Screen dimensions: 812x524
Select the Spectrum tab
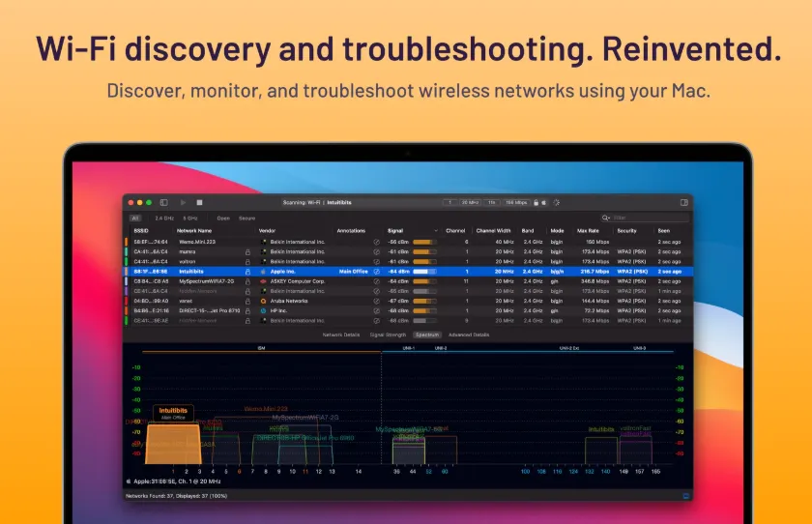click(x=427, y=335)
